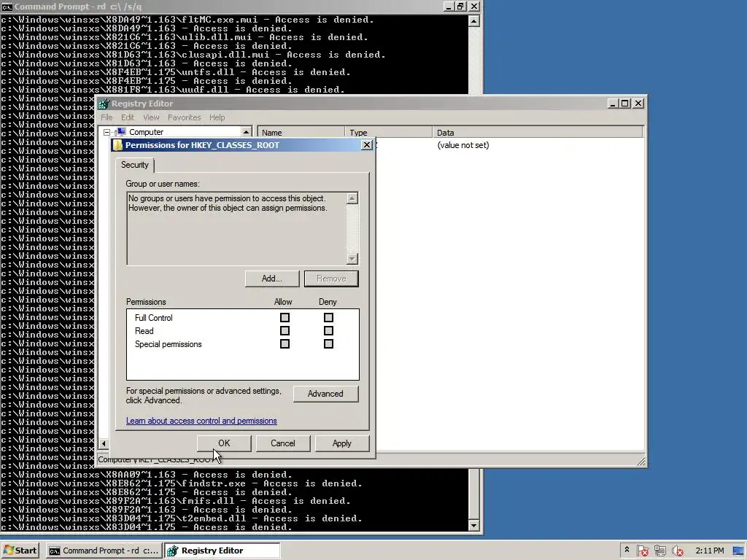Click the Registry Editor taskbar button
Image resolution: width=747 pixels, height=560 pixels.
pos(222,551)
